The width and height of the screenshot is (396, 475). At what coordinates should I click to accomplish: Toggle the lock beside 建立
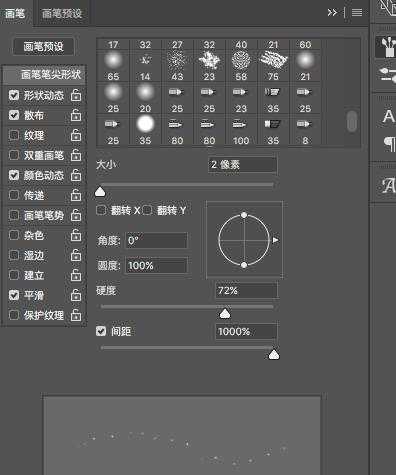(x=76, y=275)
